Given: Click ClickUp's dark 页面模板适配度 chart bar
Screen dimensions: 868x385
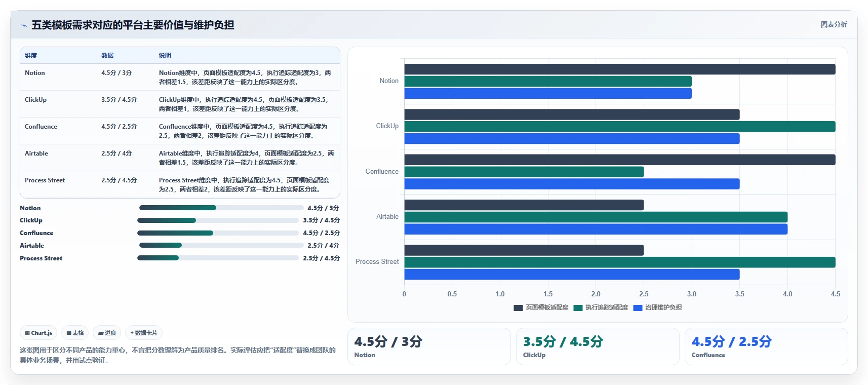Looking at the screenshot, I should (x=572, y=114).
